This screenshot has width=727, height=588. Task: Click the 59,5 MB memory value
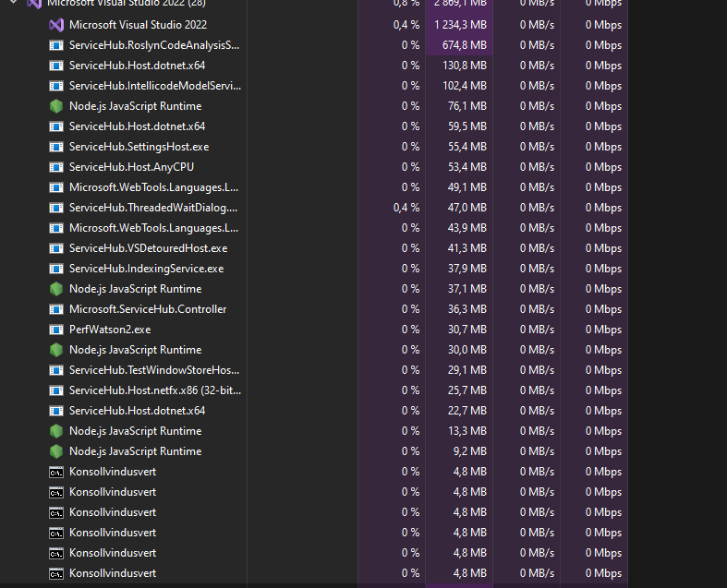[x=467, y=126]
